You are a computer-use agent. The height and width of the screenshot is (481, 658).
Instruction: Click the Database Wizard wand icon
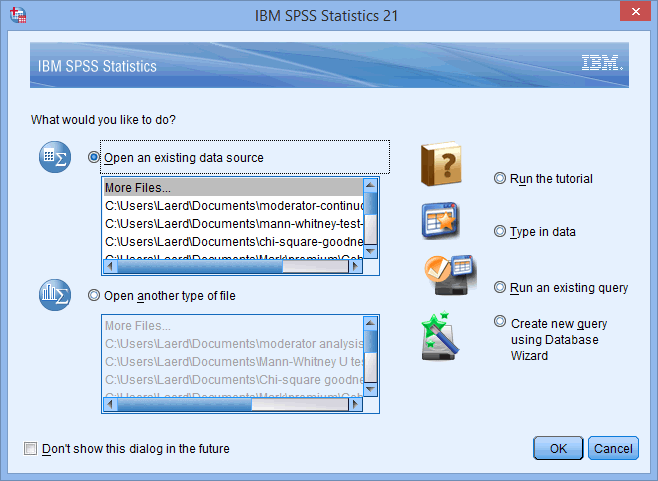pos(440,336)
